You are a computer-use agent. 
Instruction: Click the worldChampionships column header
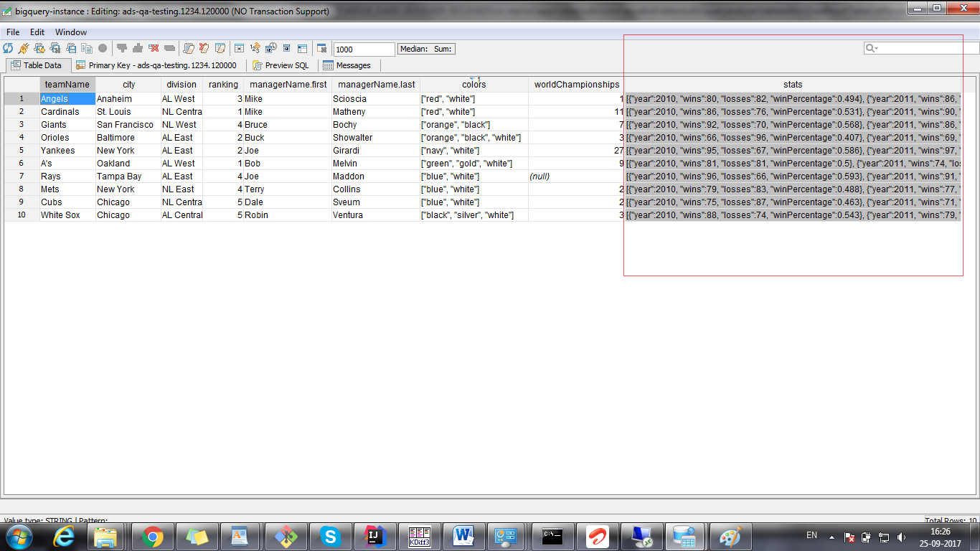(576, 85)
